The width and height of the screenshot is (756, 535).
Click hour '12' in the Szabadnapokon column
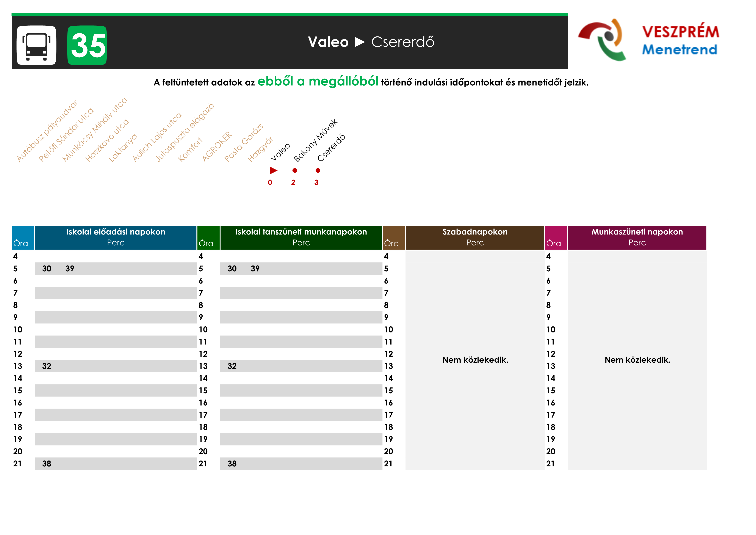pos(388,354)
